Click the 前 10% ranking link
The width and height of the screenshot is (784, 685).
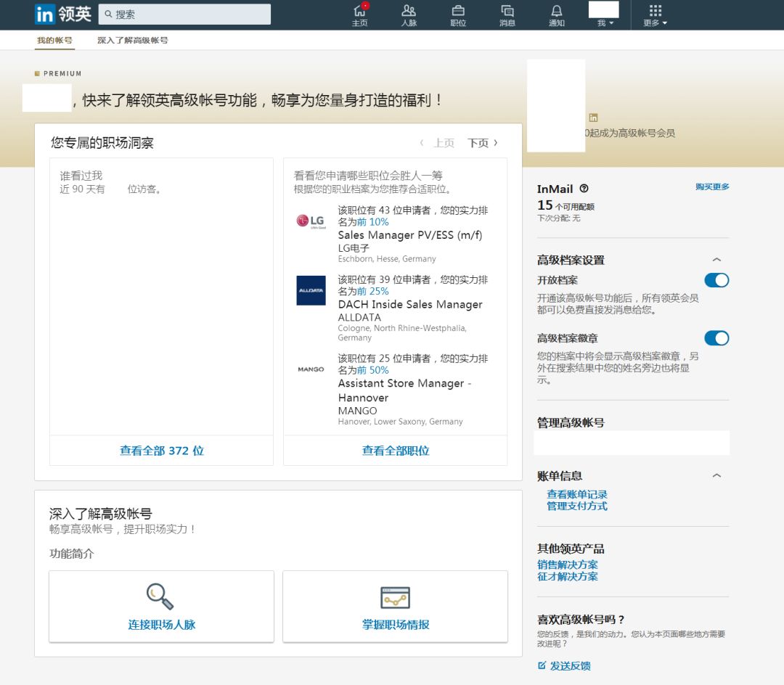373,222
